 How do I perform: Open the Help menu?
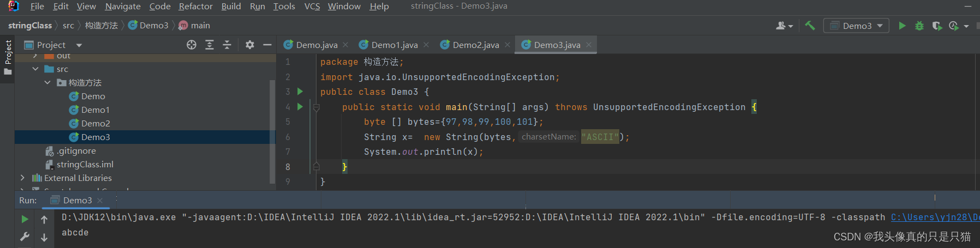(x=379, y=6)
